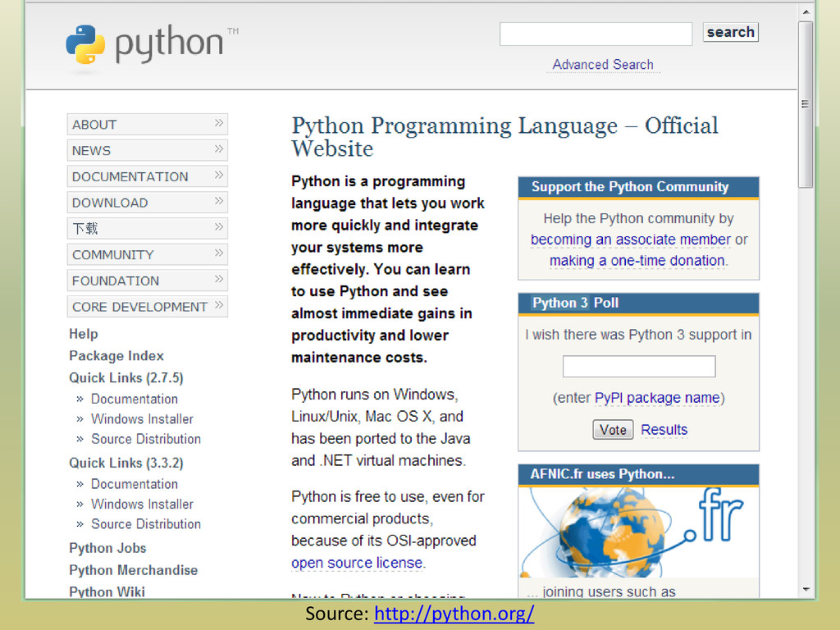
Task: Open the FOUNDATION navigation item
Action: [115, 281]
